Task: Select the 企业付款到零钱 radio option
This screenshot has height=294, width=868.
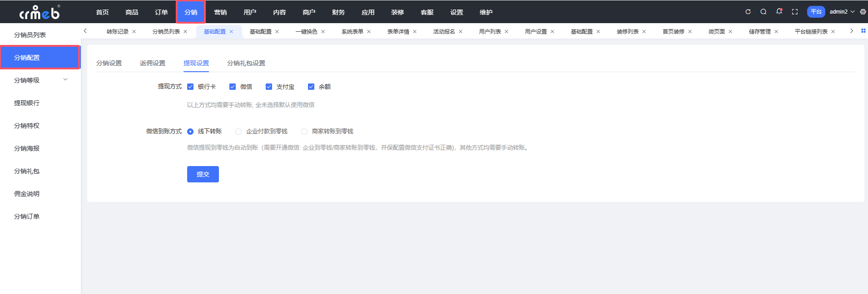Action: click(x=238, y=132)
